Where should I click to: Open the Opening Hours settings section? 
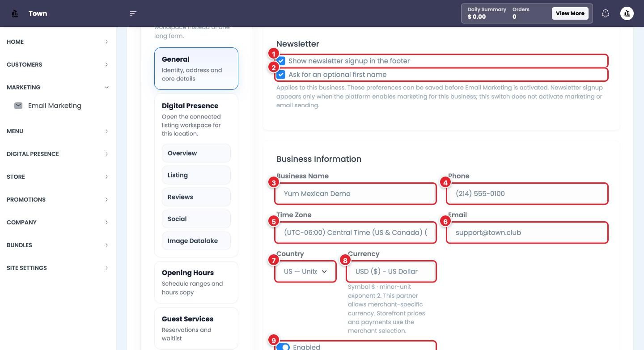pyautogui.click(x=196, y=282)
